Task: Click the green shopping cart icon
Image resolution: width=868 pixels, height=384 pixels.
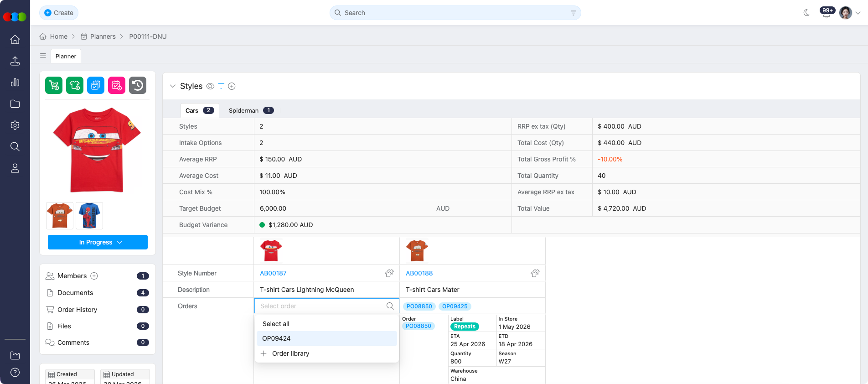Action: click(54, 85)
